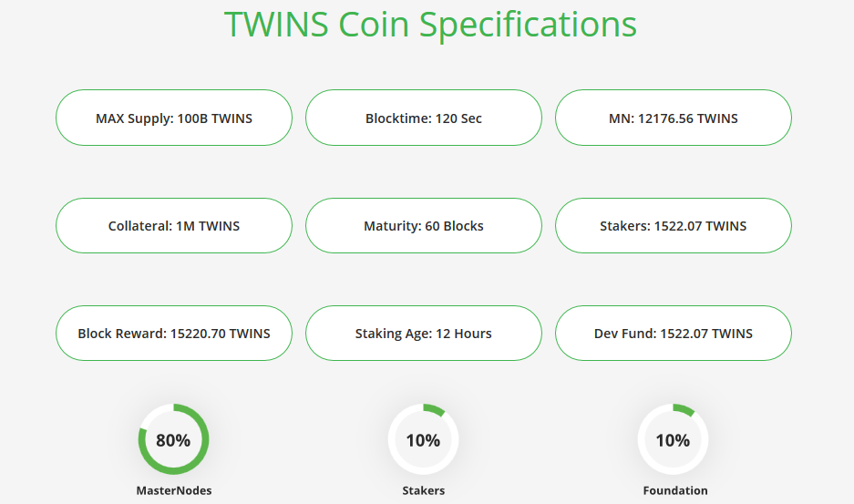The width and height of the screenshot is (854, 504).
Task: Select the Blocktime: 120 Sec box
Action: [x=423, y=118]
